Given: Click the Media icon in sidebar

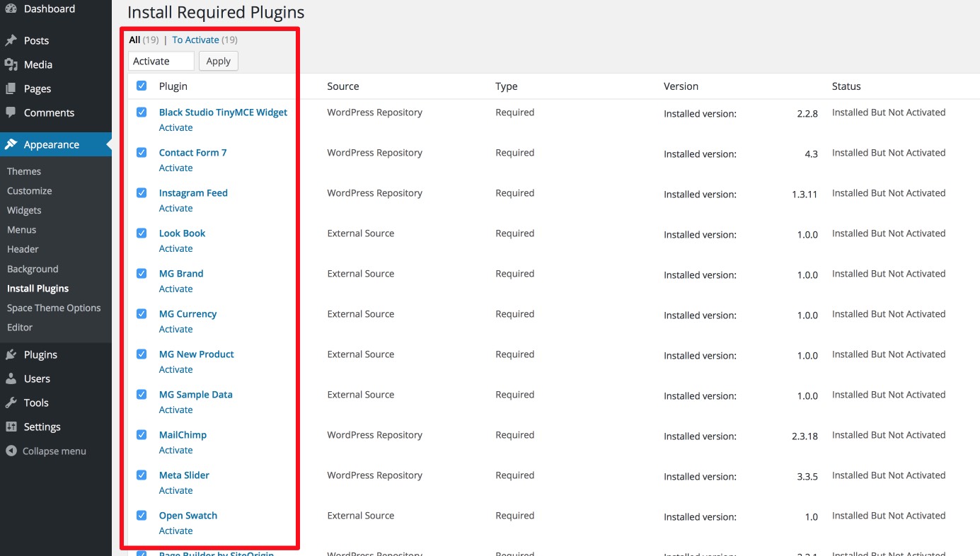Looking at the screenshot, I should pos(11,64).
